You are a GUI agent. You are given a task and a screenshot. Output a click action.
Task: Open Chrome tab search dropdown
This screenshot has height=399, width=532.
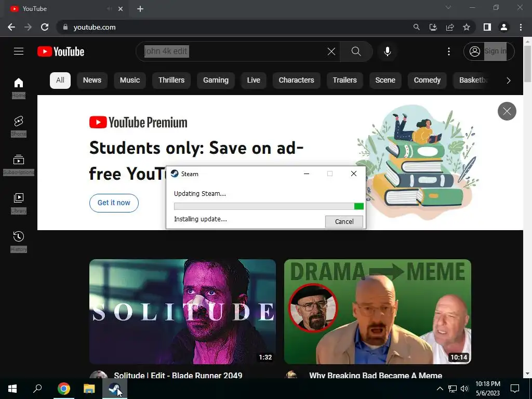(x=448, y=7)
